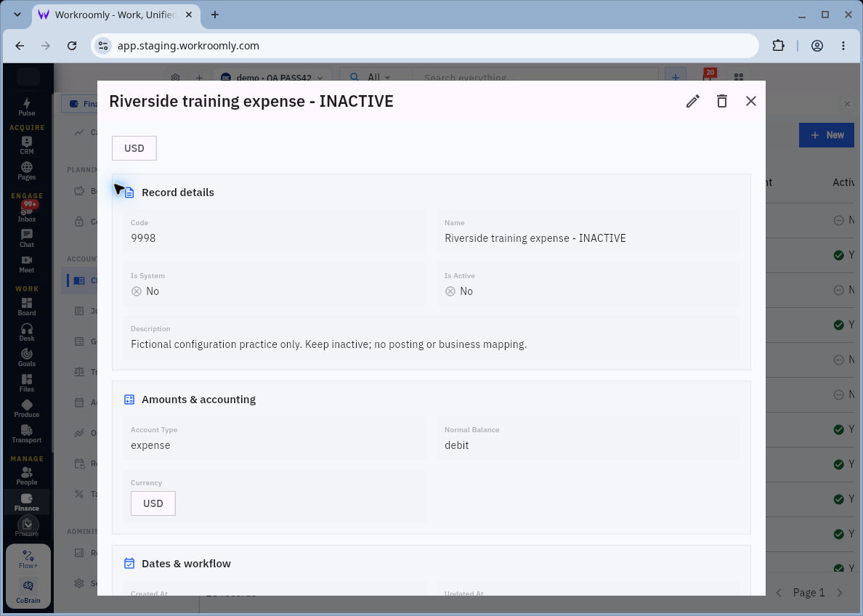Click Normal Balance value debit

[x=457, y=445]
